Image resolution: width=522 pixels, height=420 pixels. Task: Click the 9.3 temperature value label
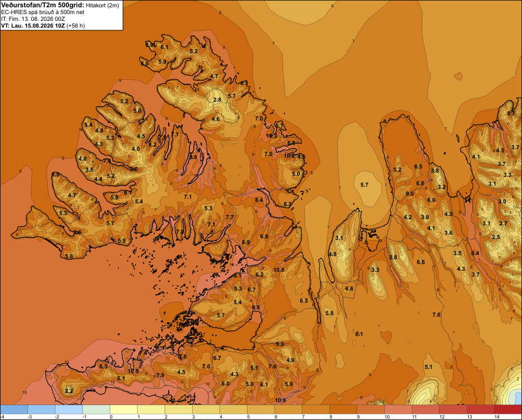pyautogui.click(x=280, y=344)
